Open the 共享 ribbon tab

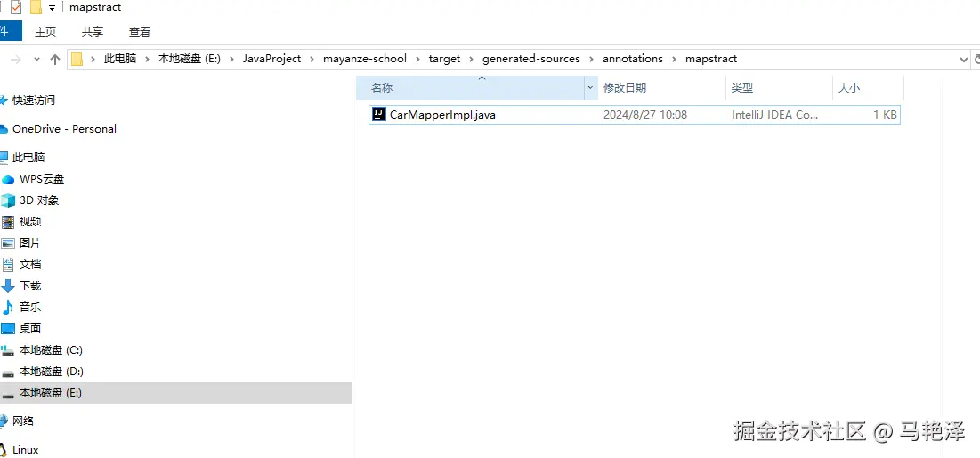[x=93, y=31]
